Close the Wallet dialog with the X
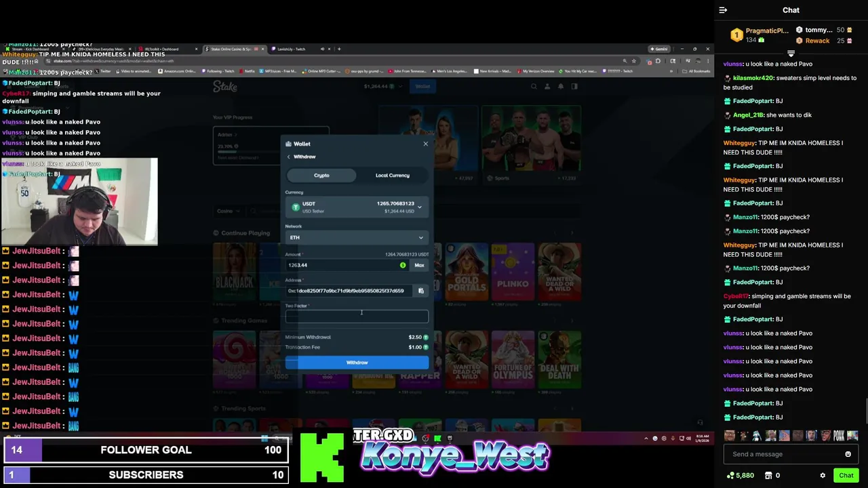 coord(426,144)
